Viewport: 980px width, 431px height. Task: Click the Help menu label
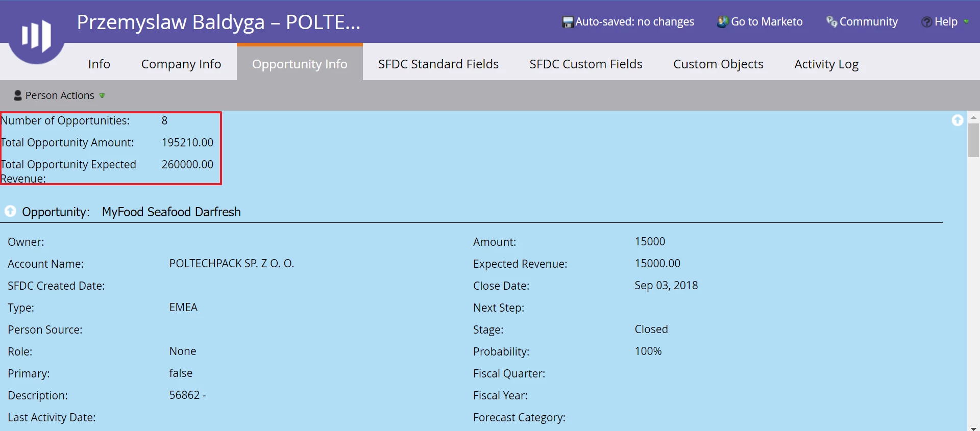pyautogui.click(x=946, y=21)
